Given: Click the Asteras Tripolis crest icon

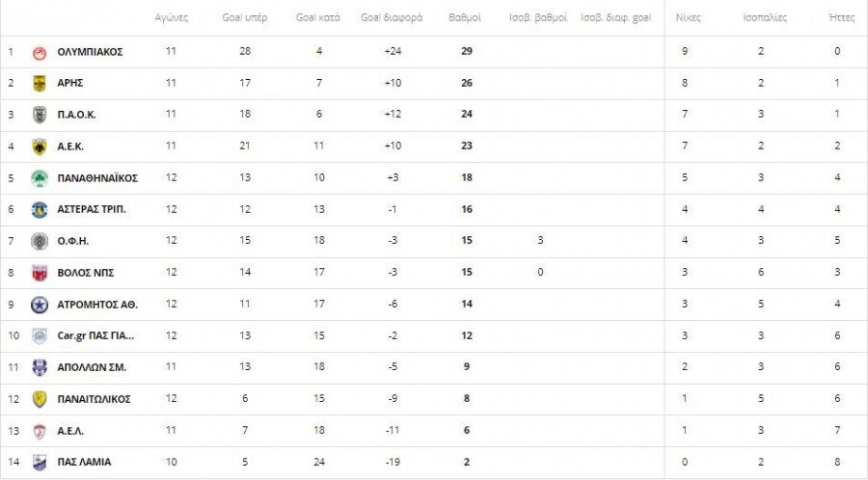Looking at the screenshot, I should [40, 209].
